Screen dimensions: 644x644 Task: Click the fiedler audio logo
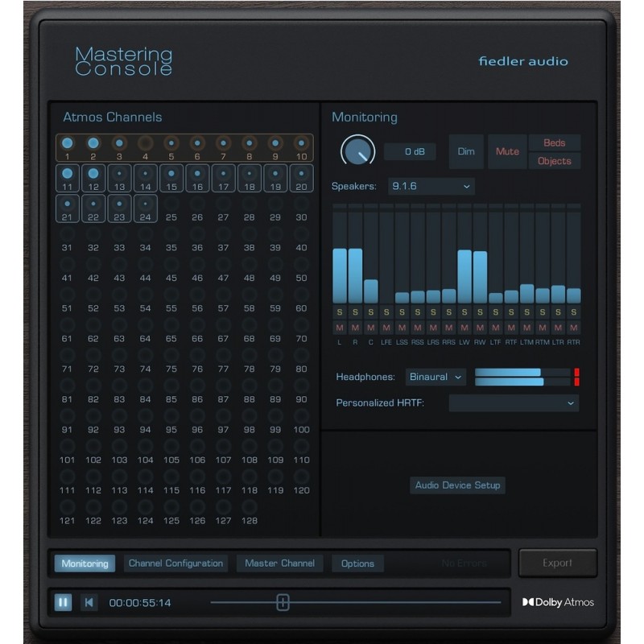[x=522, y=60]
